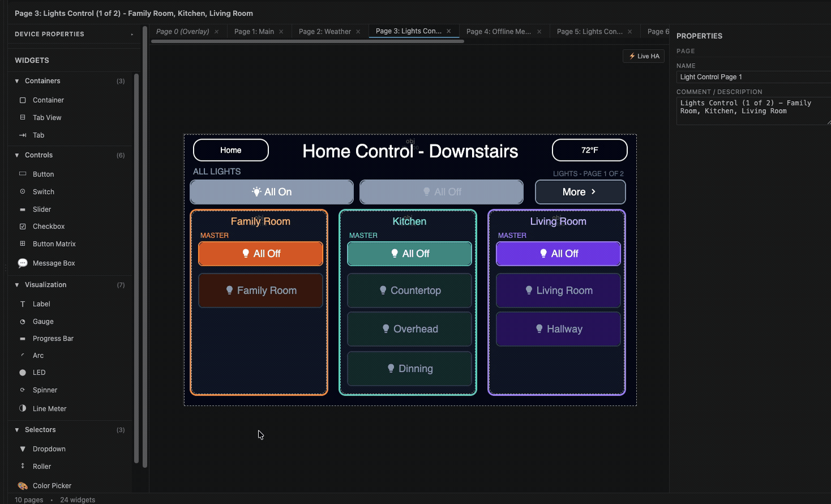Click the All On lights button
Viewport: 831px width, 504px height.
coord(272,192)
